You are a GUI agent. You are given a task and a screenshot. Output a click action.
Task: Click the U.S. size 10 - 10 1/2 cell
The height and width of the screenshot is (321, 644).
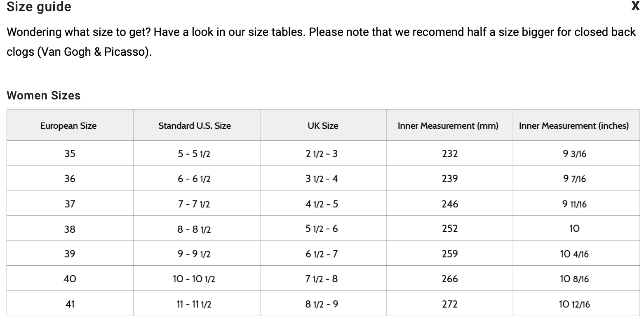[194, 279]
